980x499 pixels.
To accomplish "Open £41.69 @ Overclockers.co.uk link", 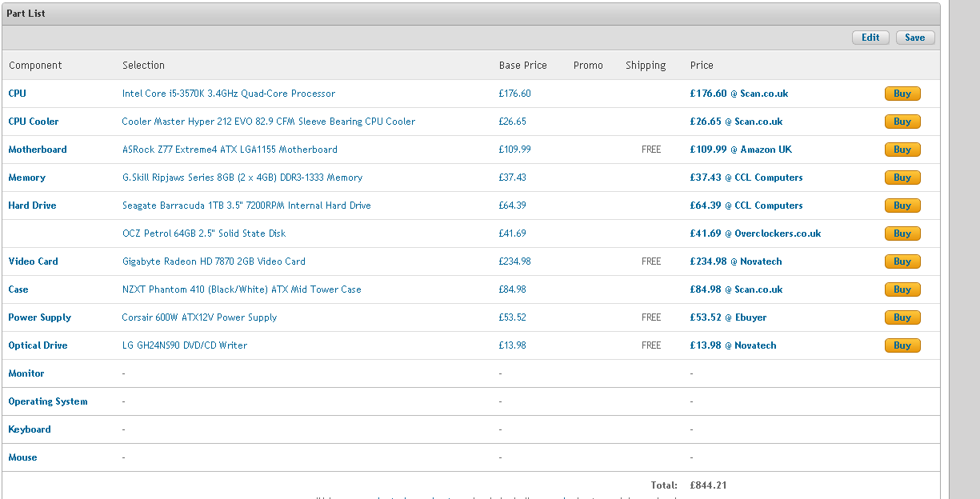I will (x=755, y=234).
